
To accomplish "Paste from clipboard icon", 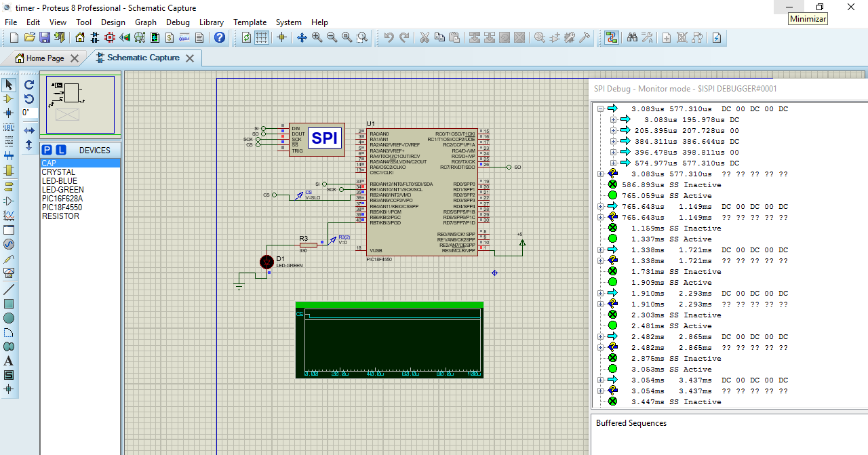I will 455,37.
